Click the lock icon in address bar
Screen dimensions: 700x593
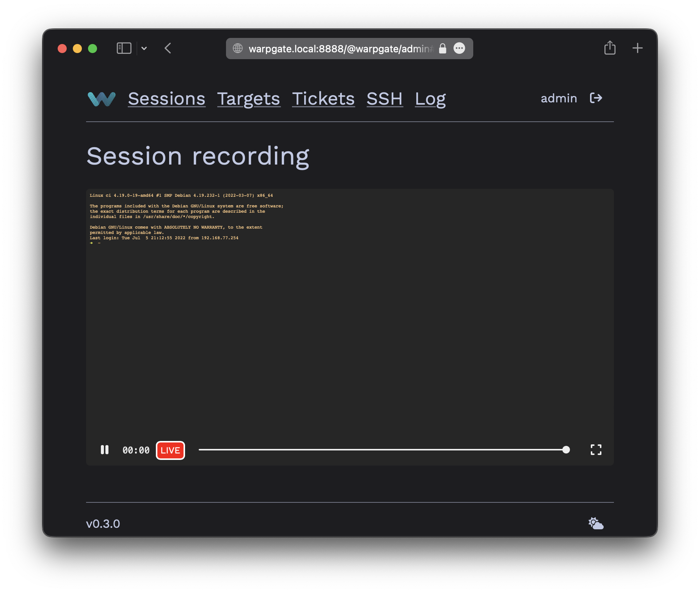[443, 48]
